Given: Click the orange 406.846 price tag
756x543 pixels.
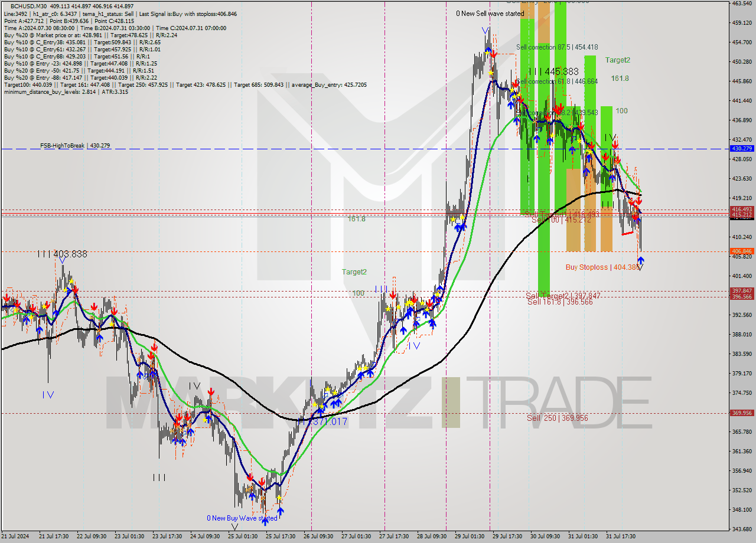Looking at the screenshot, I should tap(742, 251).
